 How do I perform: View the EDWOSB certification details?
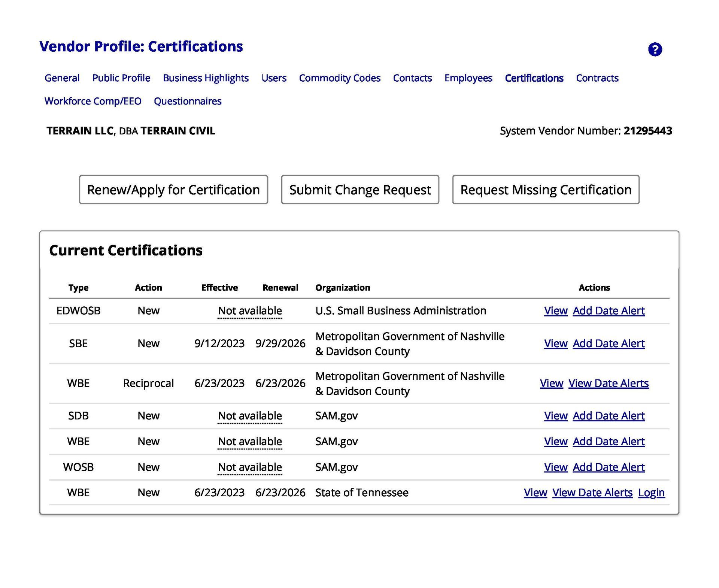[x=555, y=310]
